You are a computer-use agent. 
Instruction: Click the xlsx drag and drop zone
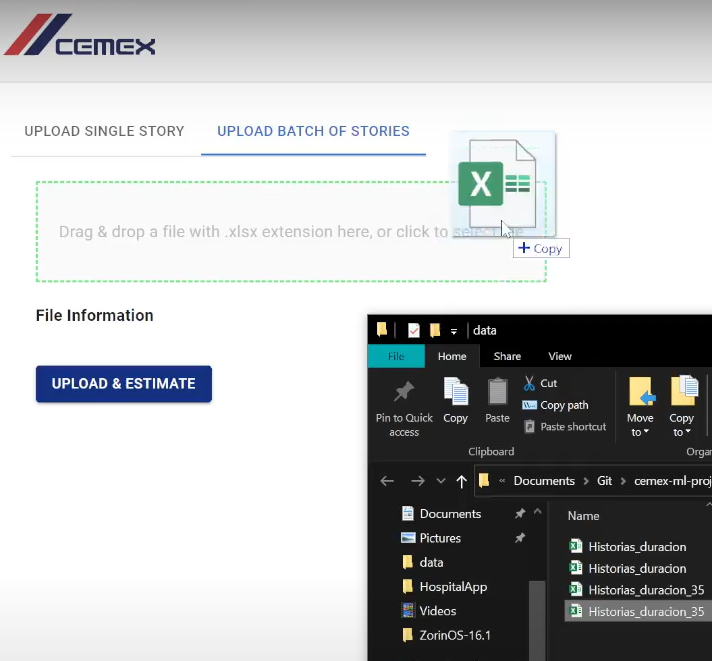pos(291,232)
